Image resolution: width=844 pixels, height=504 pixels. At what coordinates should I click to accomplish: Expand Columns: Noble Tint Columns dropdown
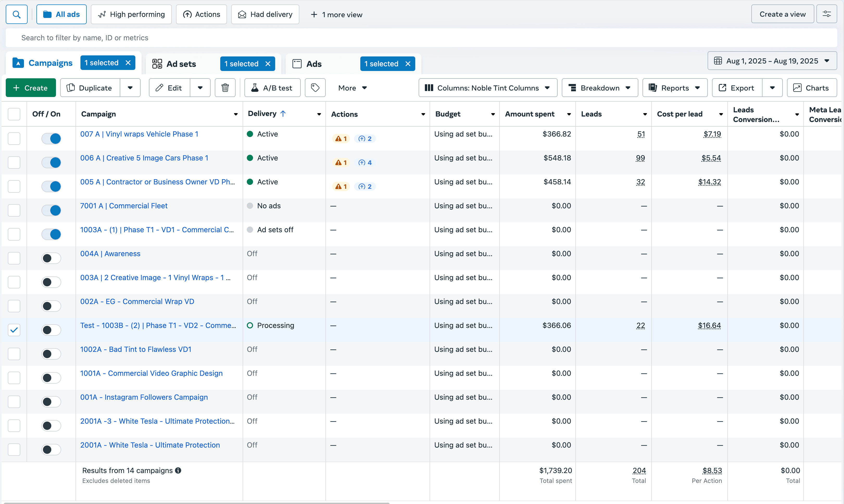pyautogui.click(x=488, y=88)
